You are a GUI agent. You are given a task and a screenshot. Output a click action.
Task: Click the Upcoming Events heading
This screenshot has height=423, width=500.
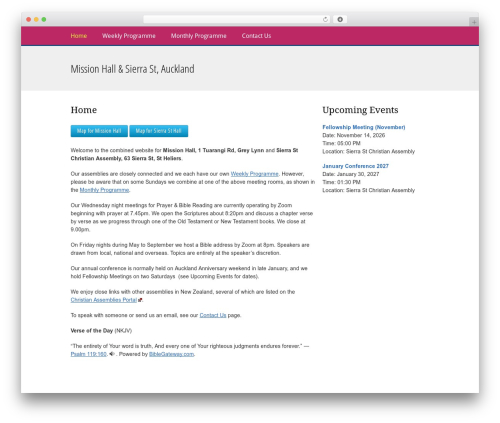[360, 110]
